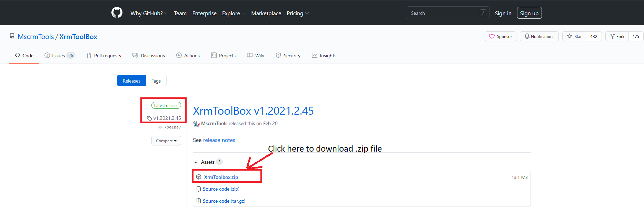The width and height of the screenshot is (644, 211).
Task: Expand the Why GitHub? menu
Action: (x=149, y=13)
